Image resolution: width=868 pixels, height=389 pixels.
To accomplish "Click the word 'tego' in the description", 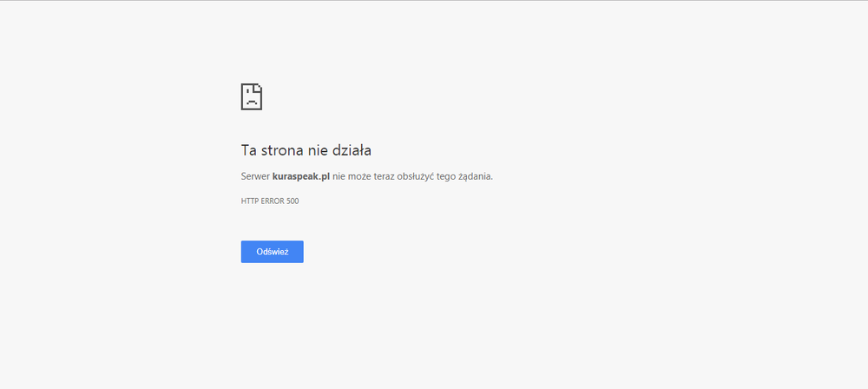I will (x=445, y=176).
